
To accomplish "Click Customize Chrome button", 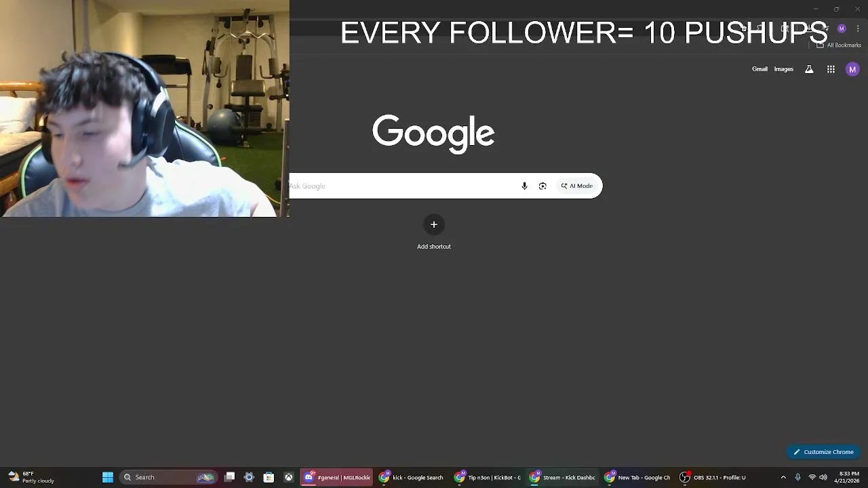I will pos(824,452).
